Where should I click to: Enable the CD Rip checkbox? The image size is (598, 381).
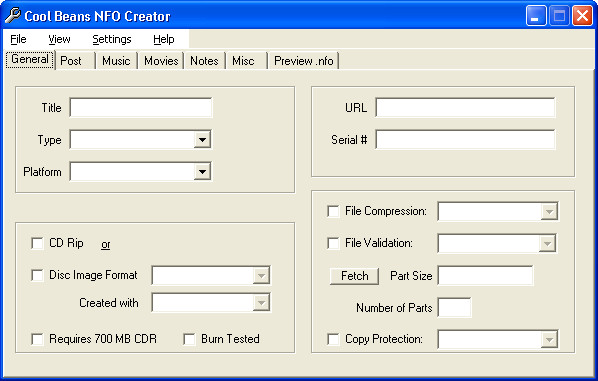coord(37,243)
